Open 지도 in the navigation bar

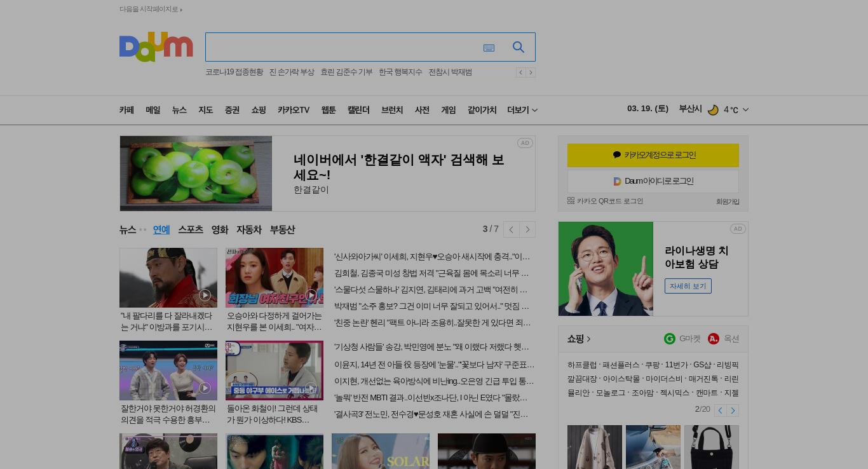click(x=206, y=110)
